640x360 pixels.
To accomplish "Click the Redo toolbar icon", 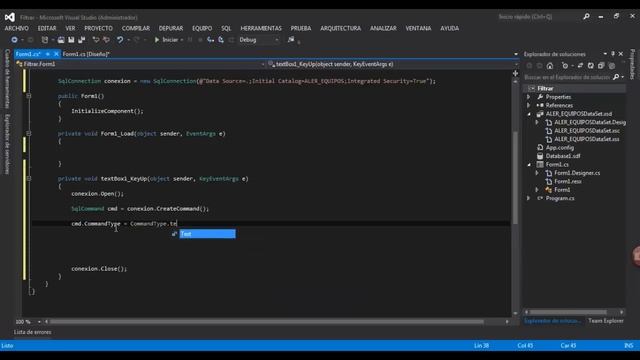I will tap(137, 40).
